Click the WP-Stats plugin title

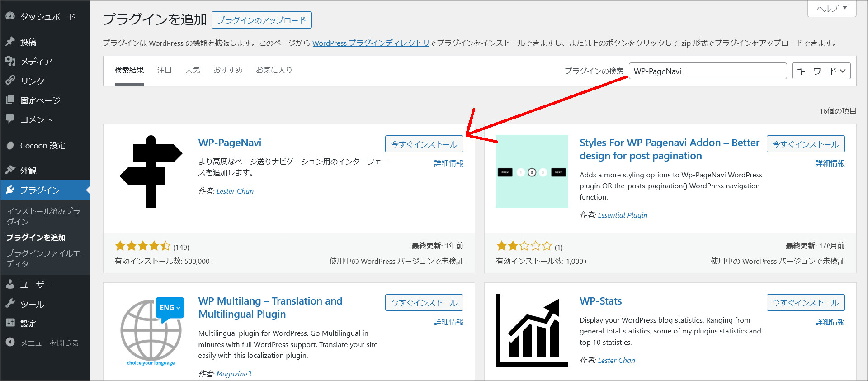(x=601, y=301)
